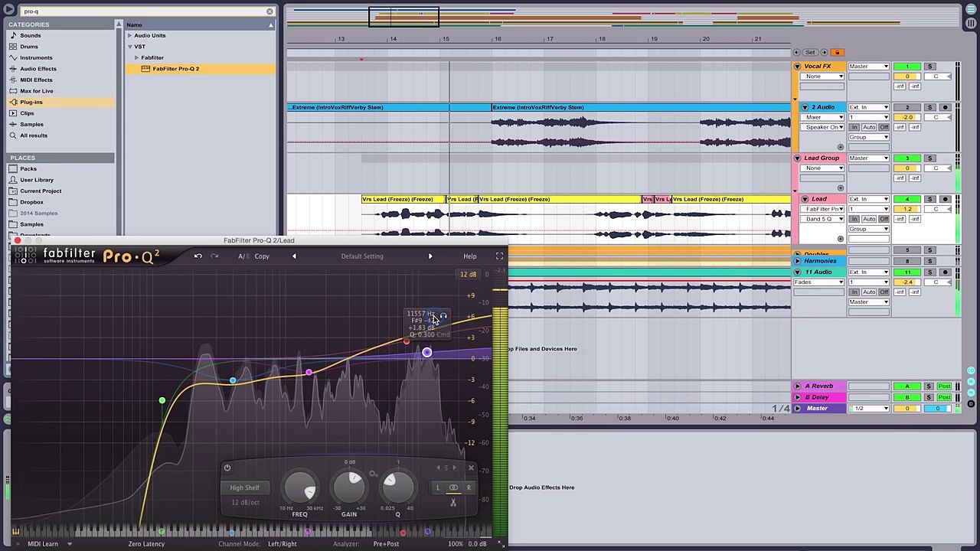Screen dimensions: 980x551
Task: Click the orange lock envelopes button
Action: 837,52
